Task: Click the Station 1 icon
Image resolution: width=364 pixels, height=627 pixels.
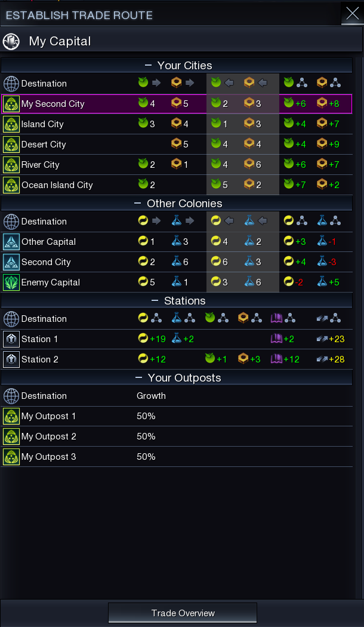Action: click(x=11, y=339)
